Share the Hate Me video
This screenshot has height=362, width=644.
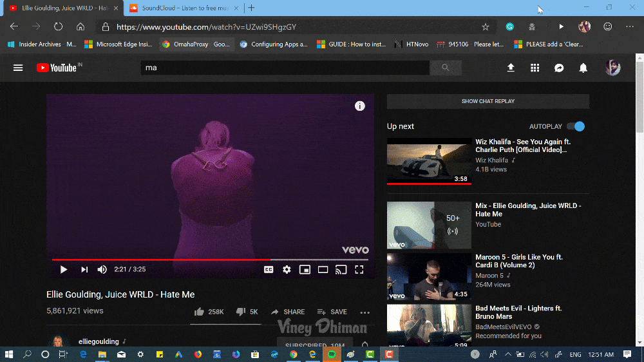[x=287, y=312]
